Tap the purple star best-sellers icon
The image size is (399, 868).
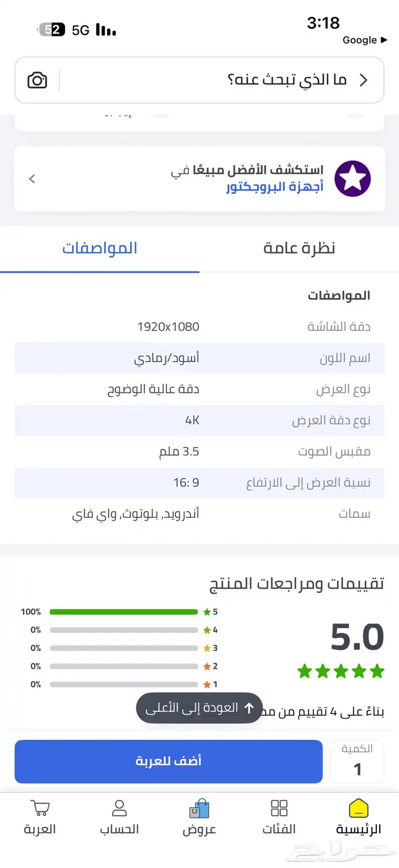click(x=352, y=179)
